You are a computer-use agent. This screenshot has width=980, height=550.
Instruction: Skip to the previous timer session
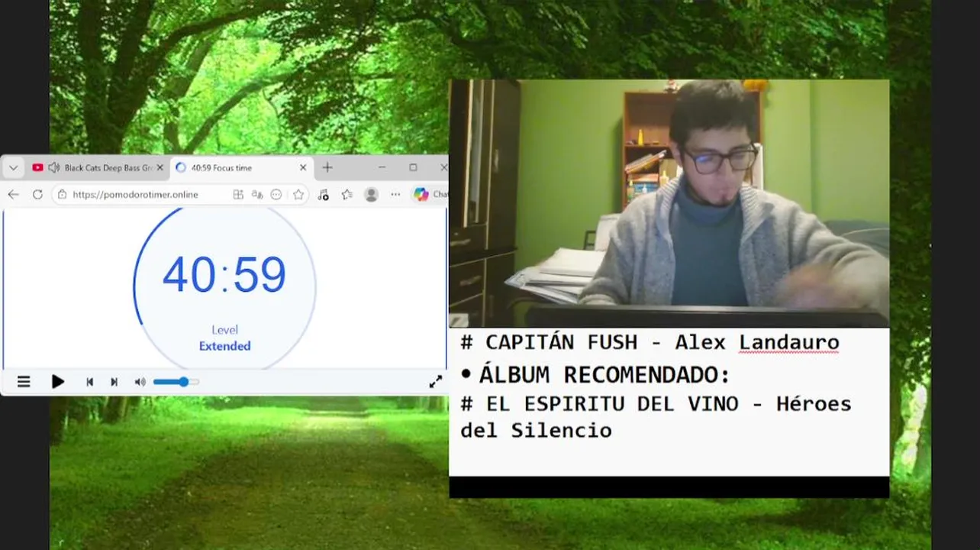tap(89, 382)
